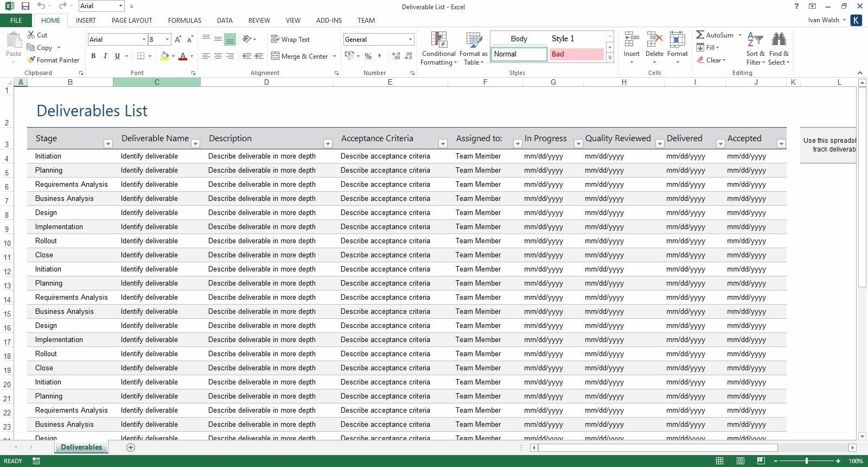The image size is (868, 467).
Task: Click the horizontal scrollbar
Action: click(657, 447)
